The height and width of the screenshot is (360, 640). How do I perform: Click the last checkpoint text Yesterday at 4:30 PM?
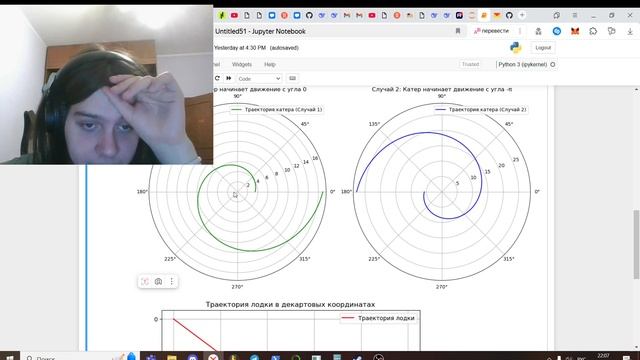point(240,48)
